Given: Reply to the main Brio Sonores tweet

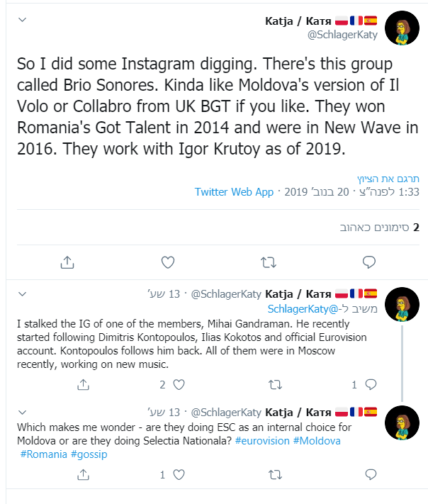Looking at the screenshot, I should (368, 262).
